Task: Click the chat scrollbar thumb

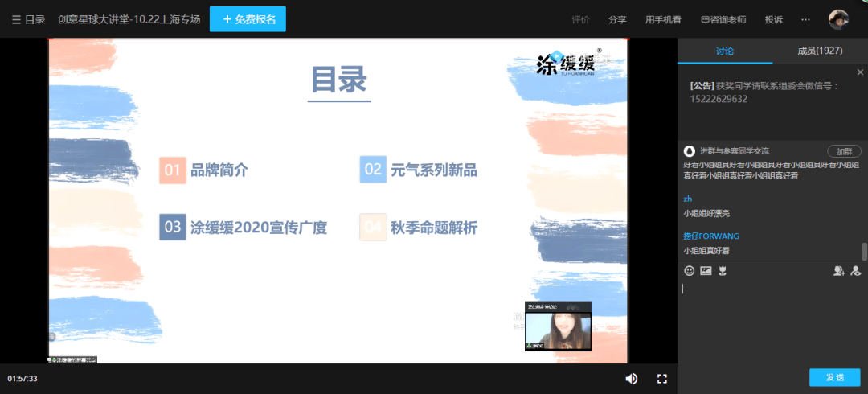Action: (864, 251)
